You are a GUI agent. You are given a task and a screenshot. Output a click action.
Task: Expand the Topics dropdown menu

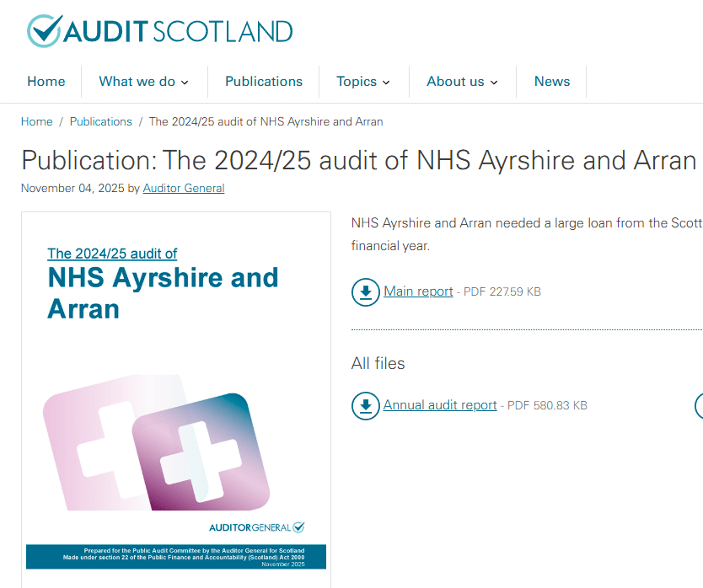363,81
